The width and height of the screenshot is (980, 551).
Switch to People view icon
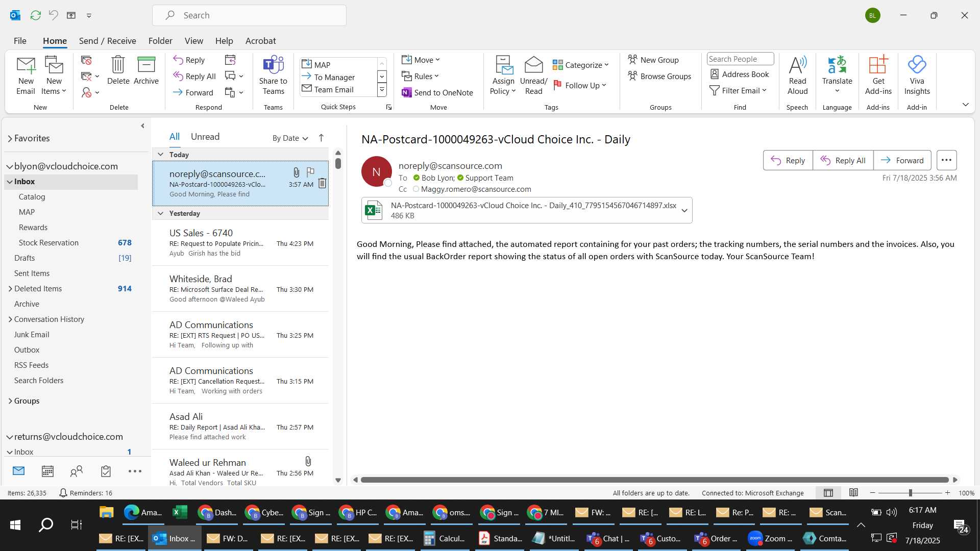pos(77,471)
